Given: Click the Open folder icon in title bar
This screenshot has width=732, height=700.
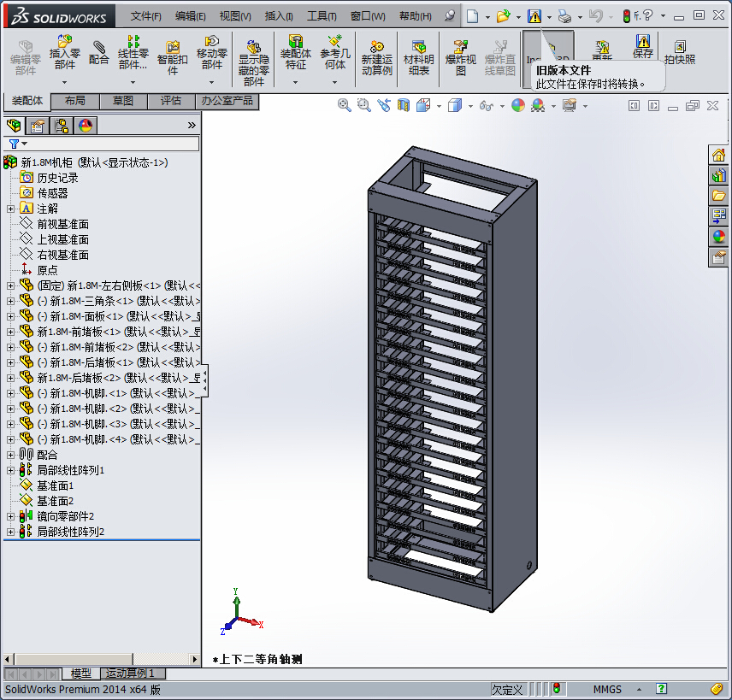Looking at the screenshot, I should pyautogui.click(x=503, y=16).
